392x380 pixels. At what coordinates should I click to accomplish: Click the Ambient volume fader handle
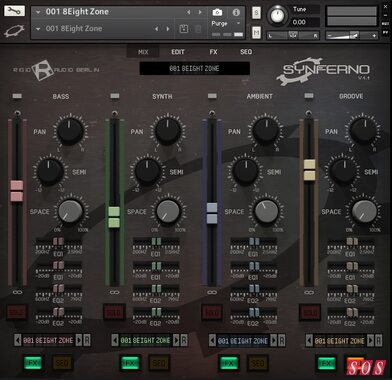tap(212, 213)
